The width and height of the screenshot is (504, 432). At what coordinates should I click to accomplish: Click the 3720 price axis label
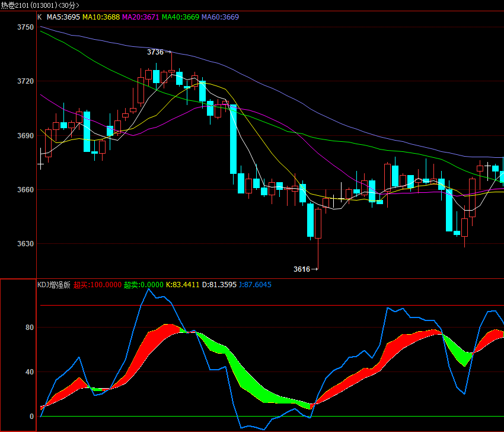[25, 81]
